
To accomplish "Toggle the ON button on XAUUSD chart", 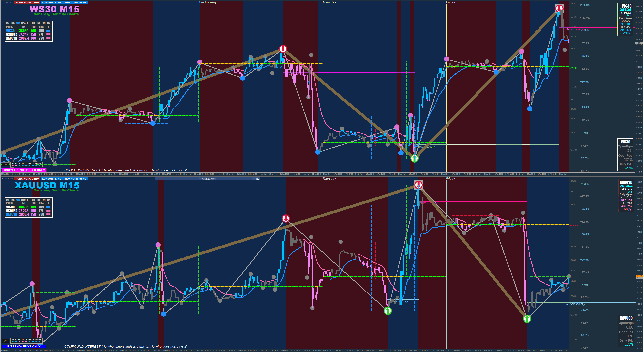I will click(x=6, y=341).
